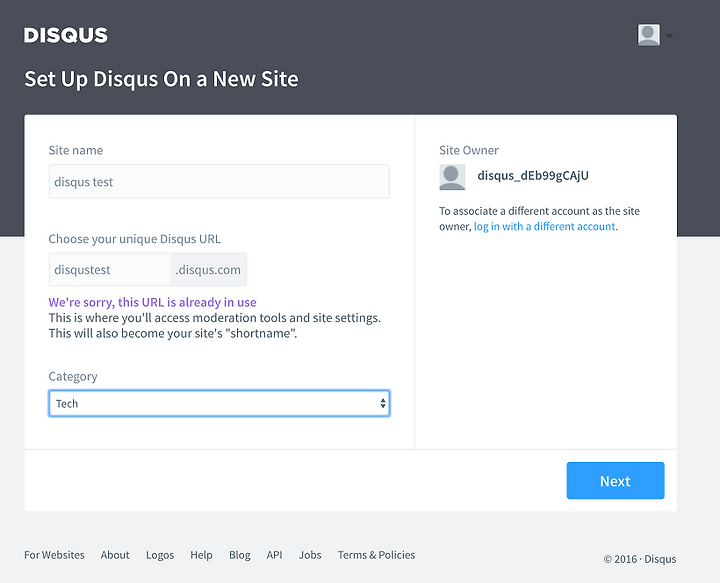Click the Site name input field
Viewport: 720px width, 583px height.
[x=219, y=182]
